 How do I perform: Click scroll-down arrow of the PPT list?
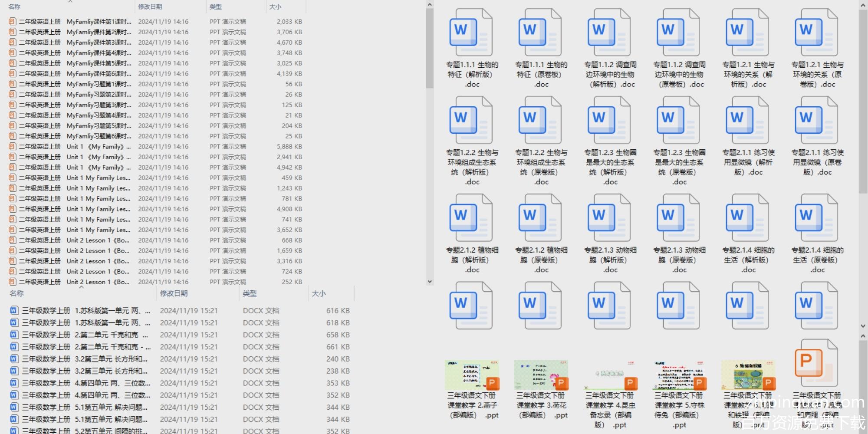pos(430,281)
